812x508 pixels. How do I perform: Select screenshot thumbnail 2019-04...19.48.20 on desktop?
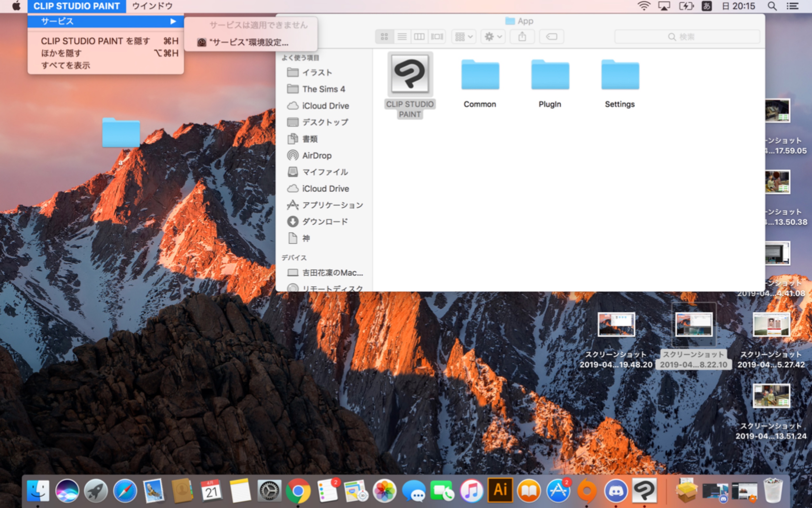tap(616, 324)
